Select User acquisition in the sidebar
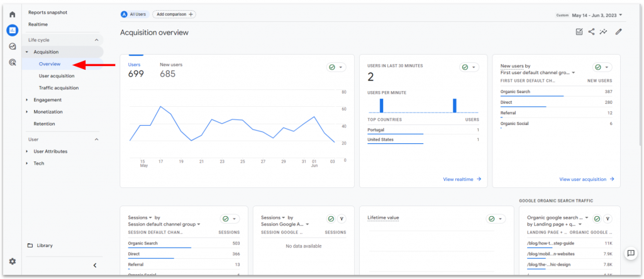The height and width of the screenshot is (279, 644). click(57, 76)
